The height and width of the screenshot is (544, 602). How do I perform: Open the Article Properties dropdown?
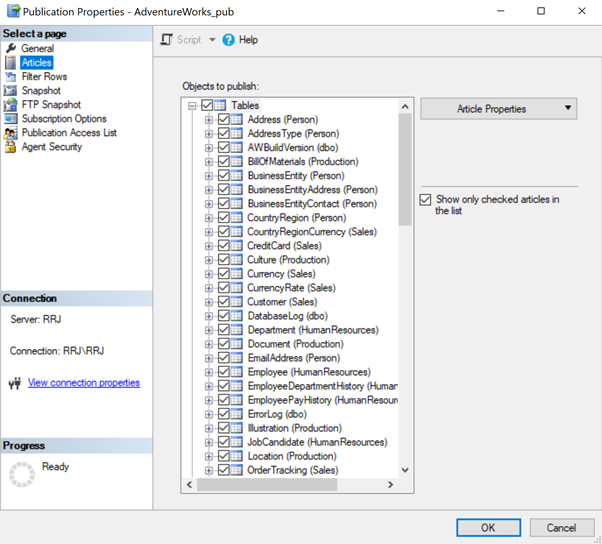click(x=498, y=109)
